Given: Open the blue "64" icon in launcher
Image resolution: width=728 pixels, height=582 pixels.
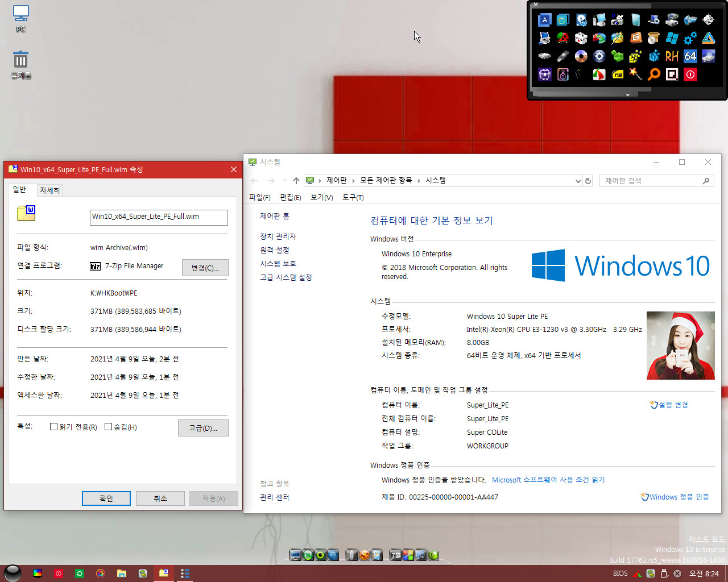Looking at the screenshot, I should tap(690, 56).
